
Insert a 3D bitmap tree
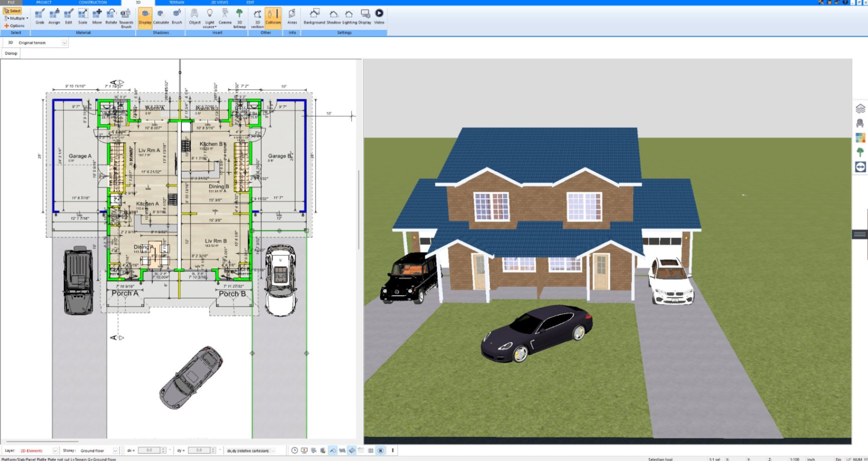click(x=240, y=18)
